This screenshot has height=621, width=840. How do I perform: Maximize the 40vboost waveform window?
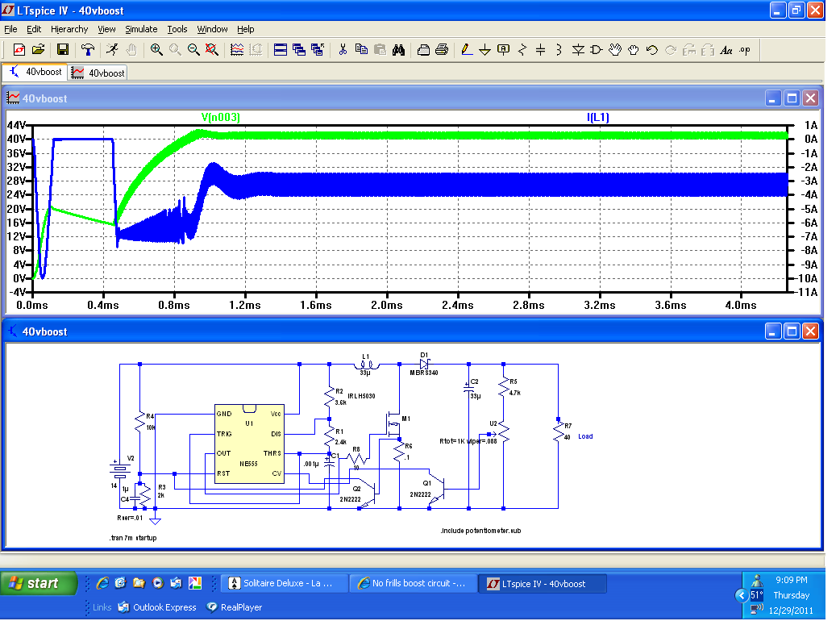click(792, 98)
